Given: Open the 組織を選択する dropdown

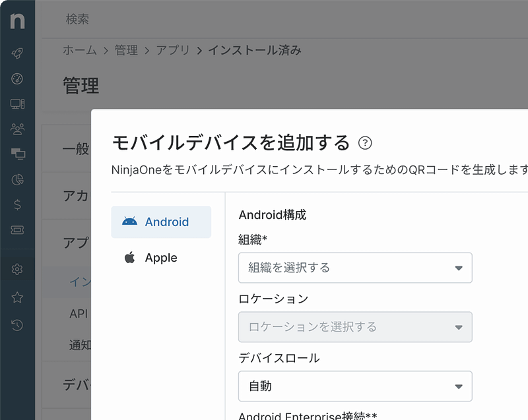Looking at the screenshot, I should point(355,268).
